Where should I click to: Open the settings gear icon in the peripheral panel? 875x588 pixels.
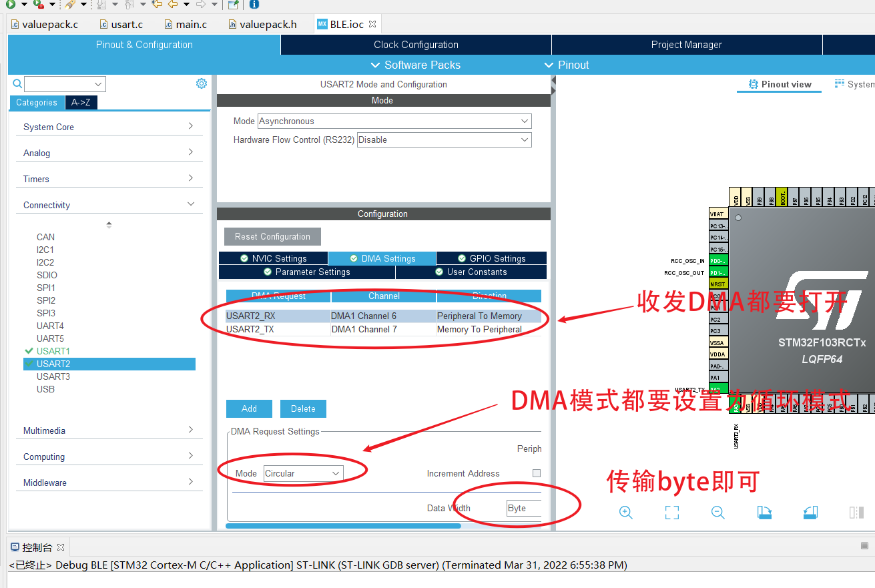tap(202, 83)
